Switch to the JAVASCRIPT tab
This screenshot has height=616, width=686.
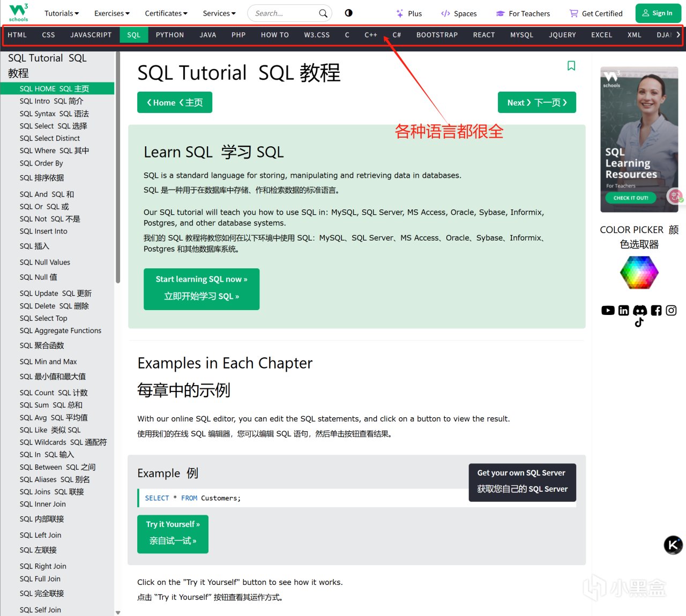[91, 35]
